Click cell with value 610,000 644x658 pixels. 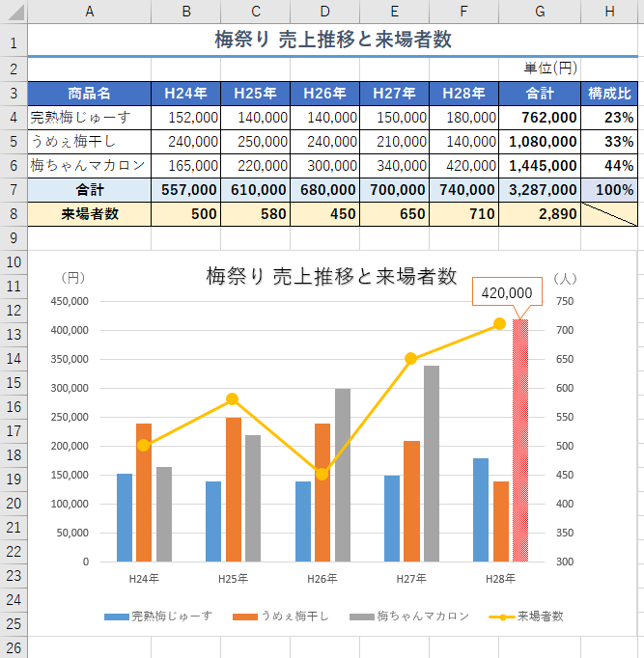pyautogui.click(x=255, y=190)
